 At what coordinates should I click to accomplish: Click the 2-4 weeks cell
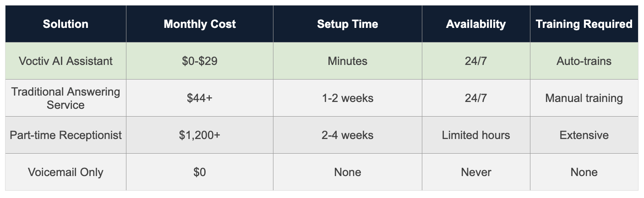pyautogui.click(x=347, y=135)
